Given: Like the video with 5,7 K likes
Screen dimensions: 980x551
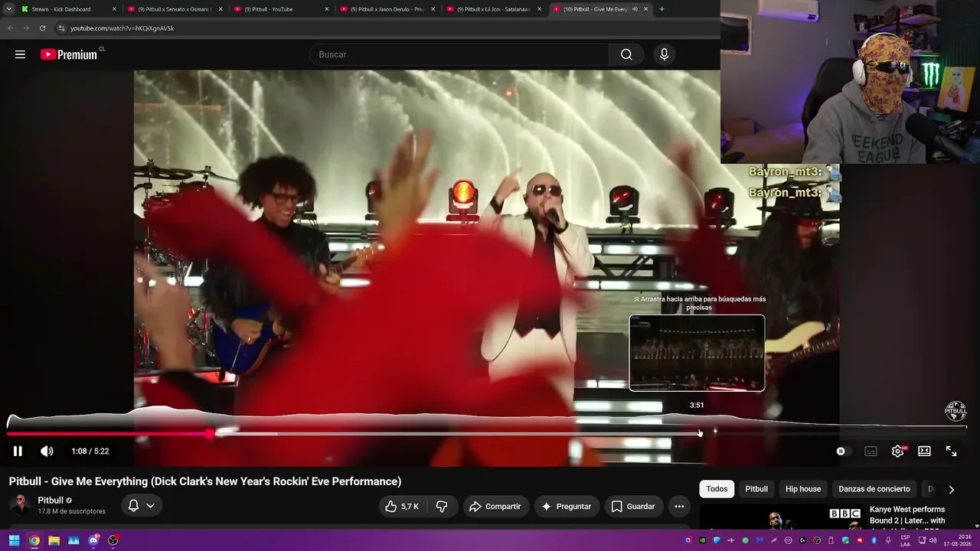Looking at the screenshot, I should (402, 507).
